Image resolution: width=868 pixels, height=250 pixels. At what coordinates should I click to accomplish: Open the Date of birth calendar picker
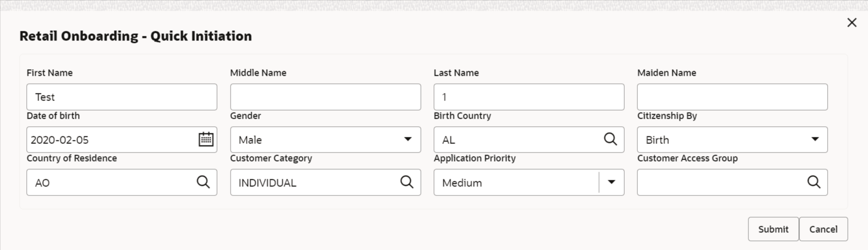(x=206, y=139)
